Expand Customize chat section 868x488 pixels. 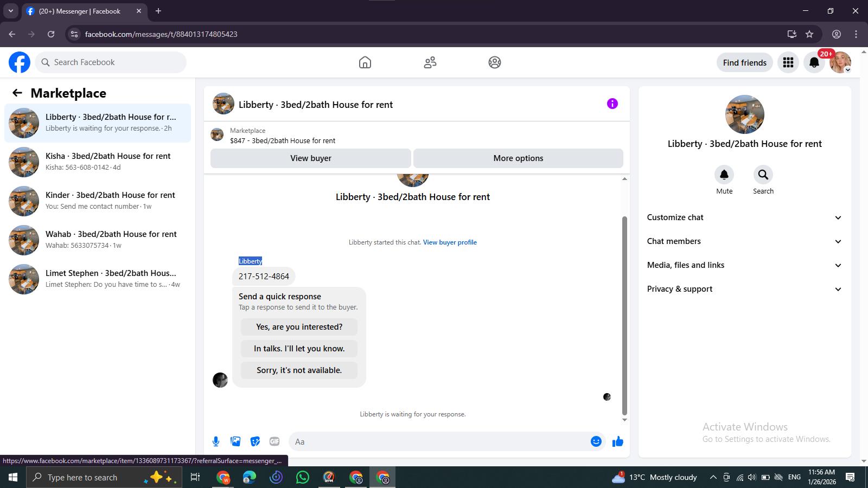click(744, 217)
